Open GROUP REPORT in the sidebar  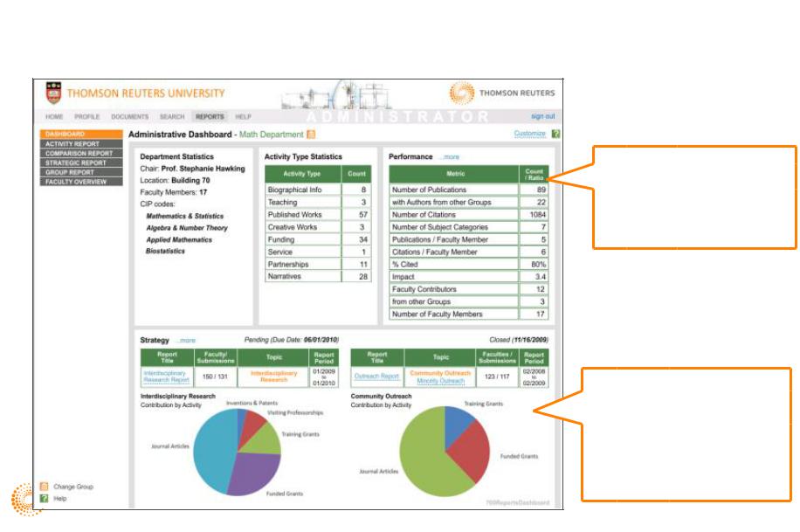tap(81, 172)
